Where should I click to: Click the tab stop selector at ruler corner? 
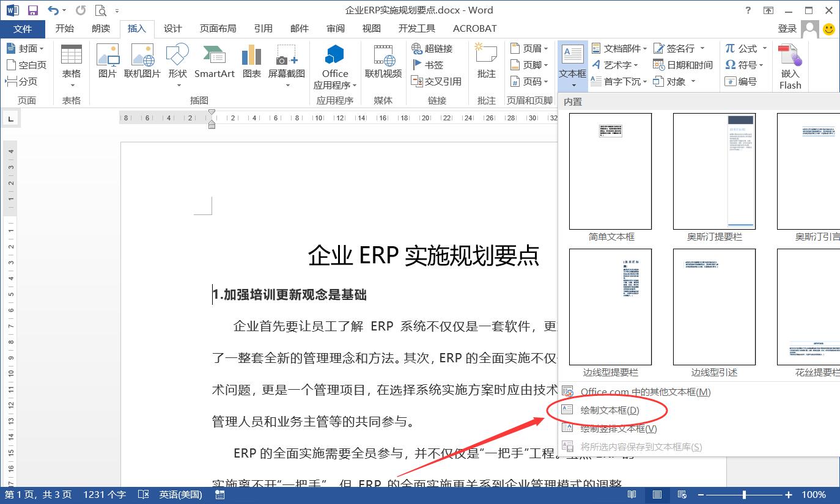[11, 119]
